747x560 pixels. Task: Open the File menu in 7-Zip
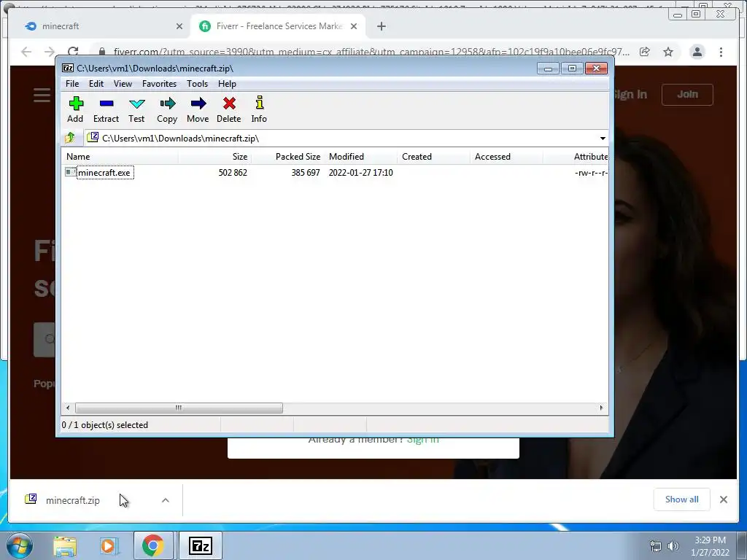[72, 84]
